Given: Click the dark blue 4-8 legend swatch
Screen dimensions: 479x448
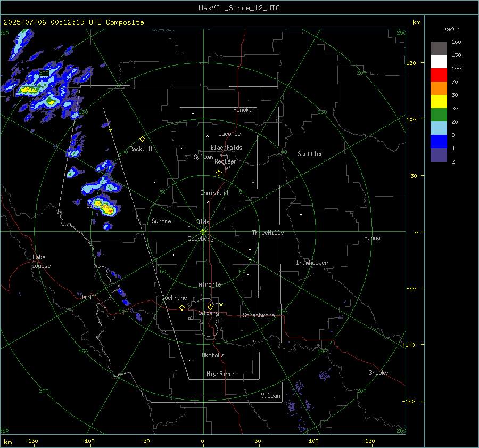Looking at the screenshot, I should point(439,142).
